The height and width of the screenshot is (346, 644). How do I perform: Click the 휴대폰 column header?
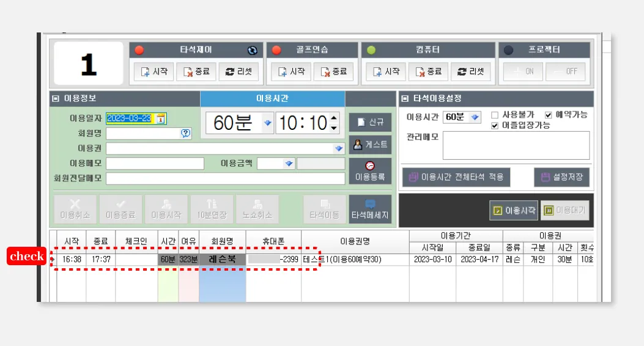click(273, 241)
